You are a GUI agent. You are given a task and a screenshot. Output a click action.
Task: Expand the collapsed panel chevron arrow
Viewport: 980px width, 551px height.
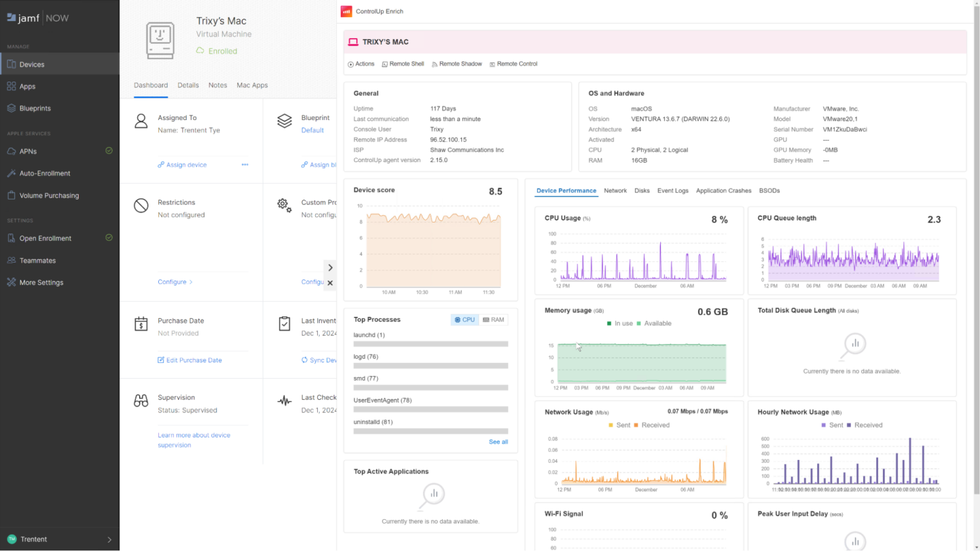(330, 267)
